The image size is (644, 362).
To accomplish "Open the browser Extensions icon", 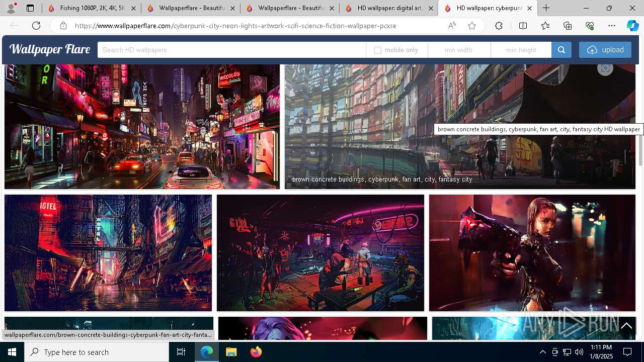I will (x=499, y=26).
